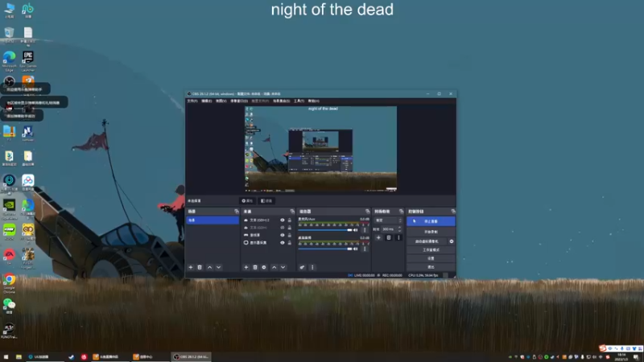Screen dimensions: 644x362
Task: Open mixer footer three-dot menu
Action: pyautogui.click(x=312, y=267)
